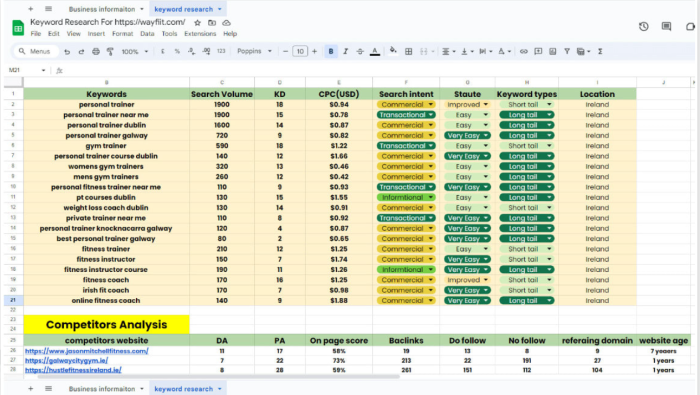Open the fill color picker
This screenshot has width=700, height=395.
[x=393, y=51]
